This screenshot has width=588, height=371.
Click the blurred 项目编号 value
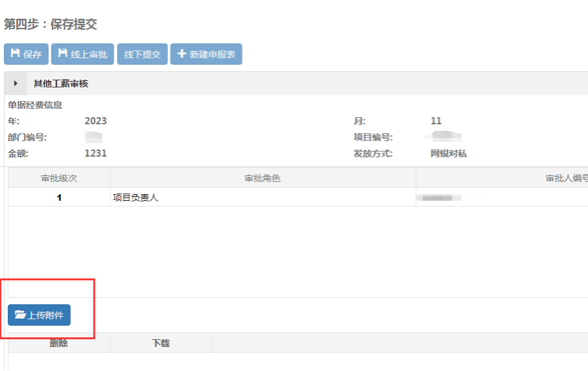click(x=446, y=137)
